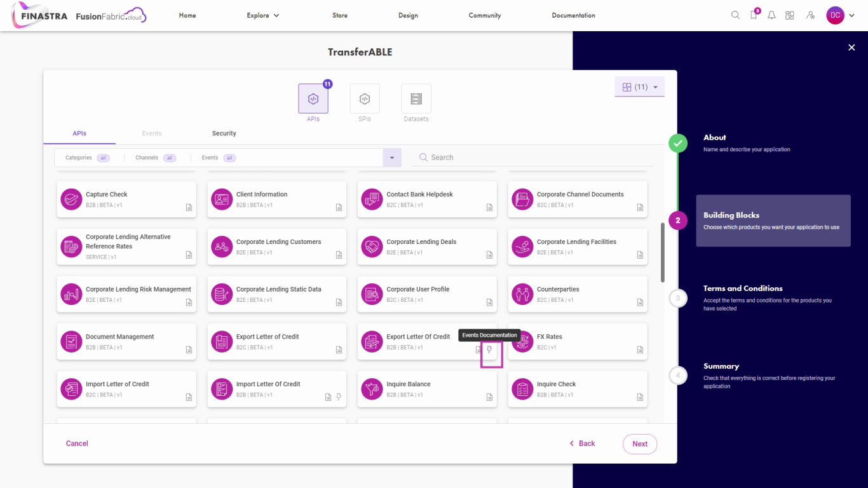Screen dimensions: 868x488
Task: Select the Building Blocks wizard step
Action: [x=773, y=220]
